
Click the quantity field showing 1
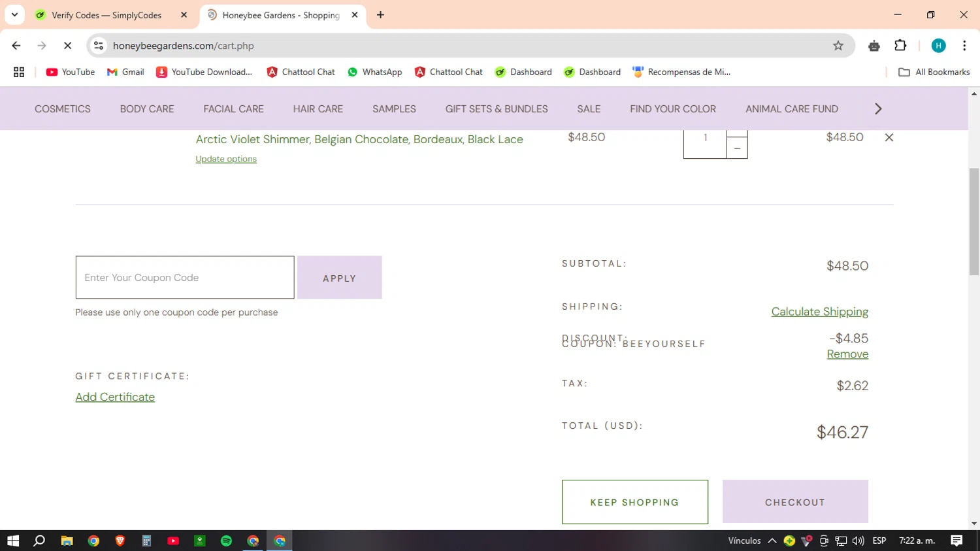(x=705, y=139)
